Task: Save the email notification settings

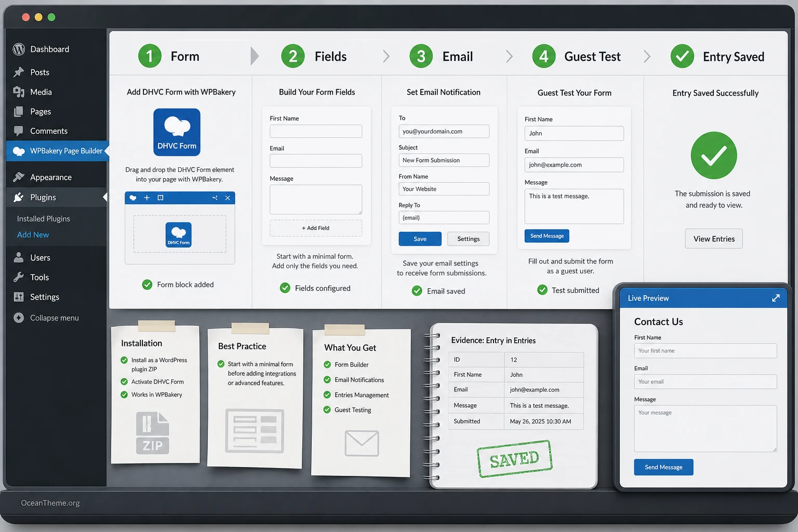Action: 420,239
